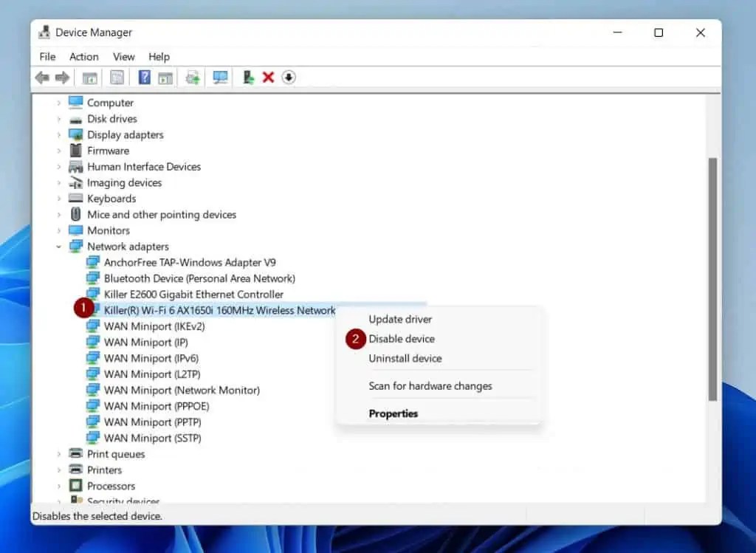
Task: Expand the Processors category
Action: pos(60,486)
